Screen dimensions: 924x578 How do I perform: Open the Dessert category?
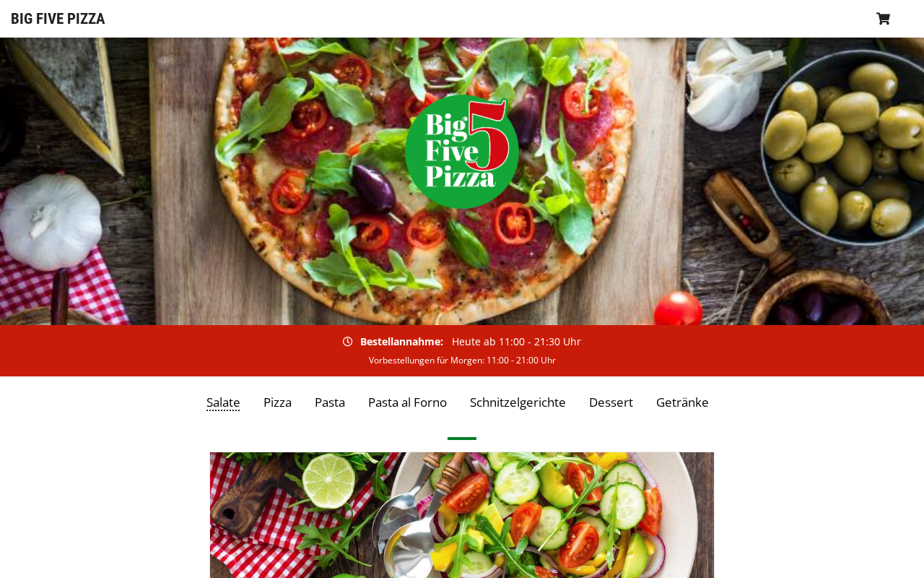coord(611,402)
